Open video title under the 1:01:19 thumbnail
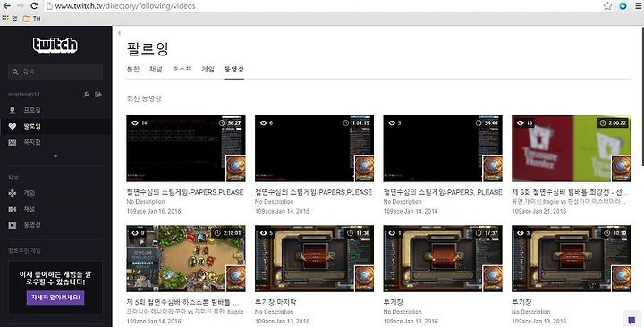 point(313,192)
